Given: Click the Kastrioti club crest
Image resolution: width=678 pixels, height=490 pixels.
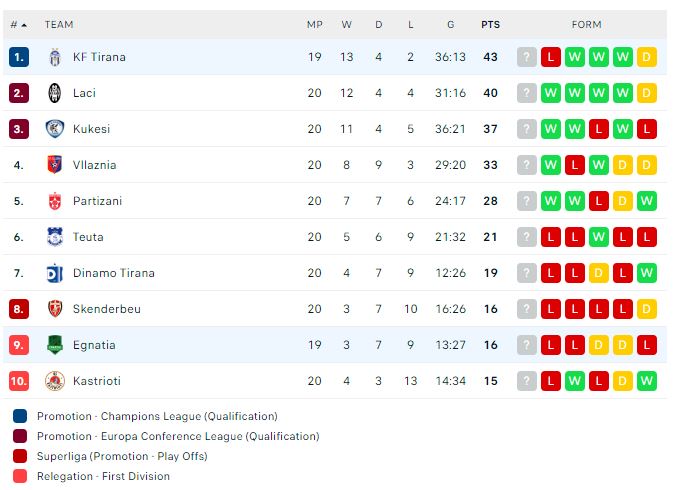Looking at the screenshot, I should point(55,381).
